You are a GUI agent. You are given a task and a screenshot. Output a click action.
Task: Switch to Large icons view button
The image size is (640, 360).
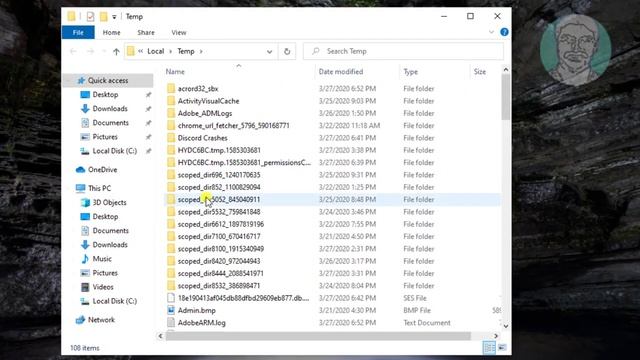502,348
